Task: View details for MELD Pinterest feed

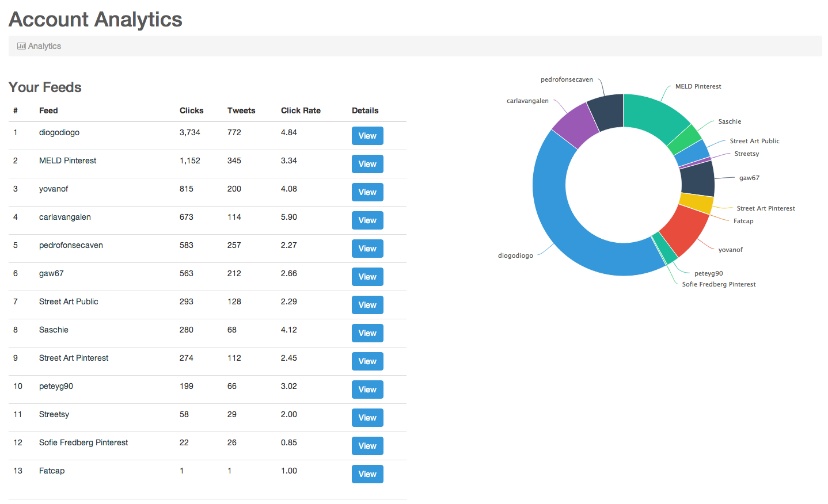Action: click(x=367, y=164)
